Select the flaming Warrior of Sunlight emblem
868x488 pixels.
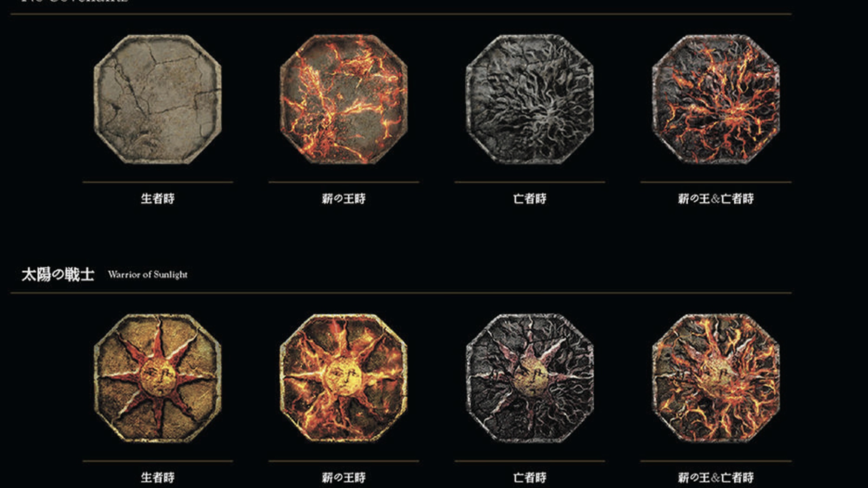(344, 378)
